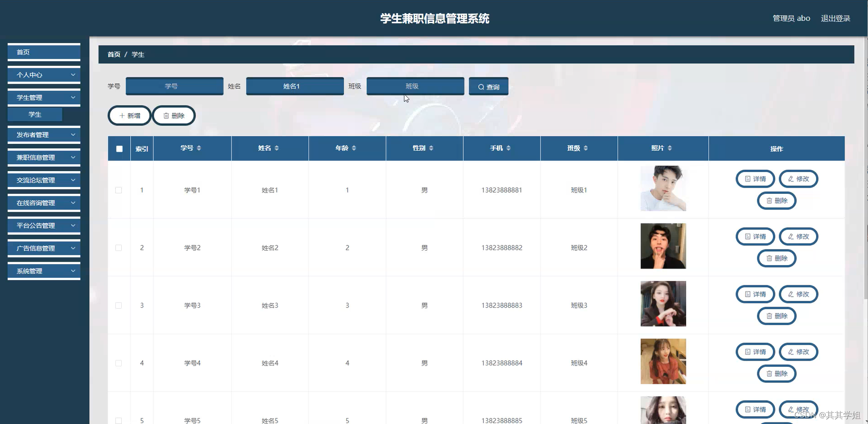The height and width of the screenshot is (424, 868).
Task: Click the 查询 search button
Action: coord(488,87)
